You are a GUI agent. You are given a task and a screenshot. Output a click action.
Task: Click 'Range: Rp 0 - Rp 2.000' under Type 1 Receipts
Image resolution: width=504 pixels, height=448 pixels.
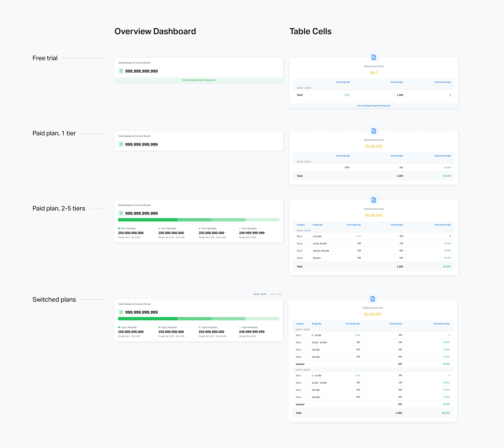point(129,336)
